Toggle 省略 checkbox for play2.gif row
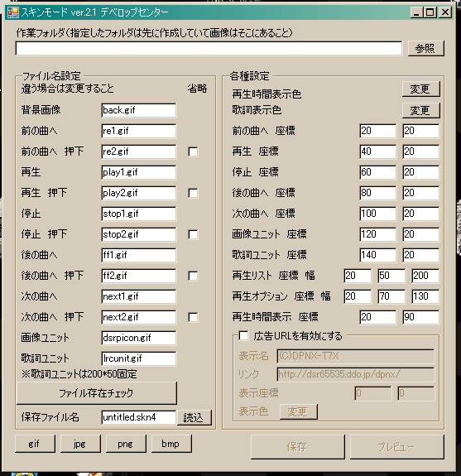461x476 pixels. [x=193, y=193]
